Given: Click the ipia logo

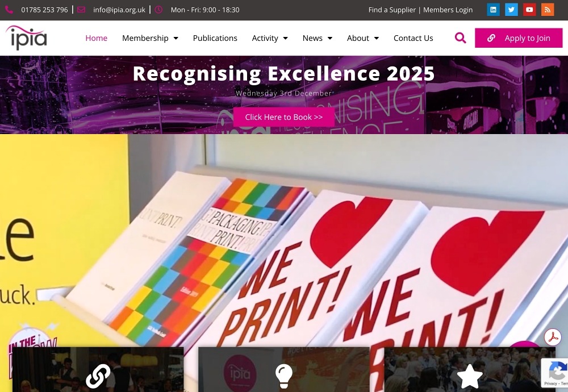Looking at the screenshot, I should (27, 37).
